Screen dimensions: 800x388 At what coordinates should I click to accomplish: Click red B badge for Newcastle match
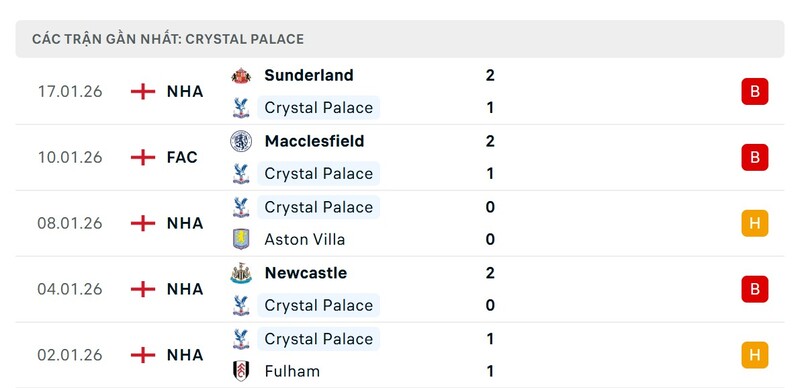tap(755, 289)
